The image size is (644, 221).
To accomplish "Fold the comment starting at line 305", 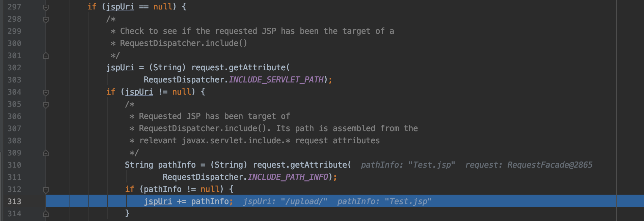I will (46, 104).
